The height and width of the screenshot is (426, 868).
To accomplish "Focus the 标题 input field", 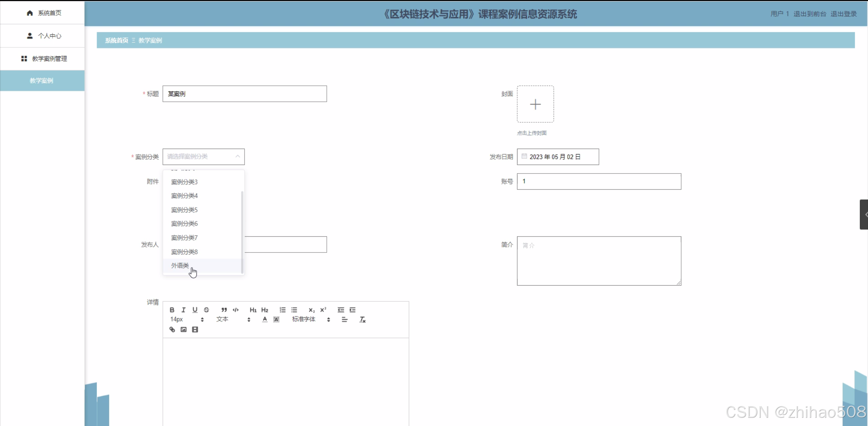I will tap(244, 94).
